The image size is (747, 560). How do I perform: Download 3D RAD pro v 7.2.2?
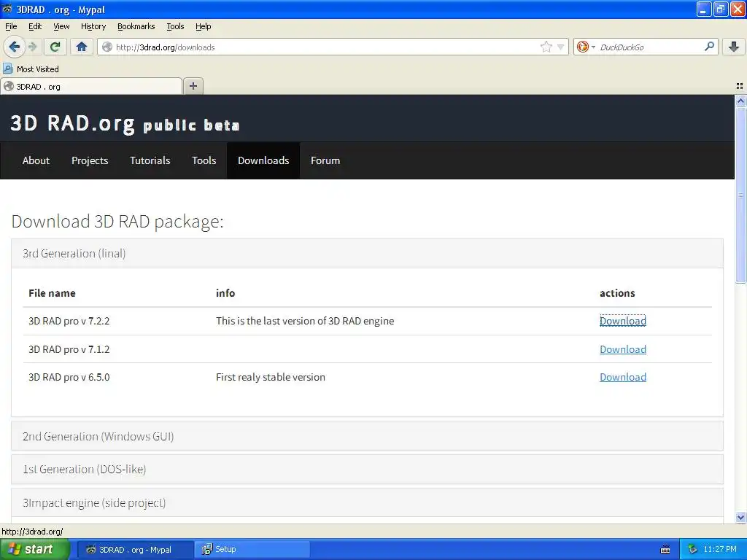tap(623, 321)
